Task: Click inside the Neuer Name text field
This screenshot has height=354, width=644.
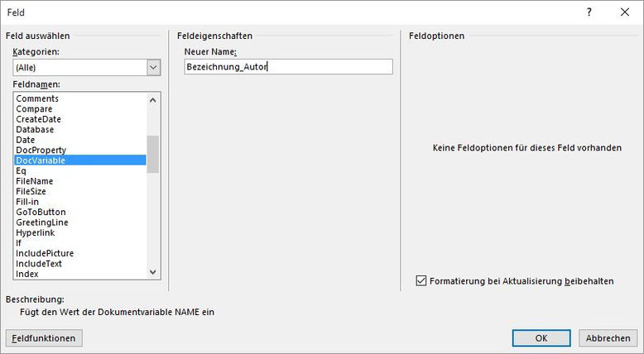Action: (288, 67)
